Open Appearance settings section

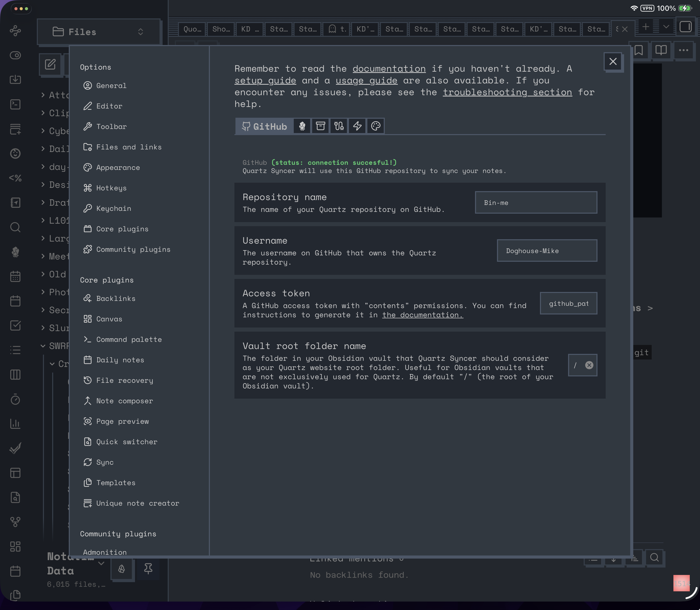[x=118, y=168]
